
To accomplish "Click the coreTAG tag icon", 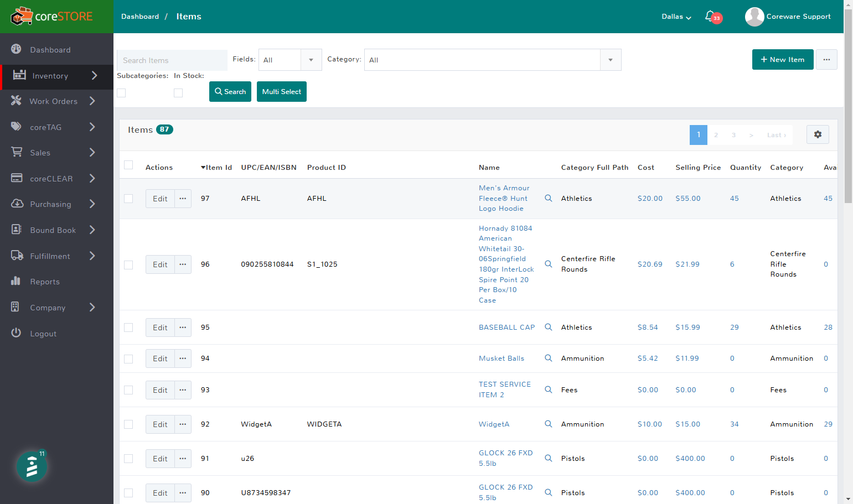I will 16,127.
